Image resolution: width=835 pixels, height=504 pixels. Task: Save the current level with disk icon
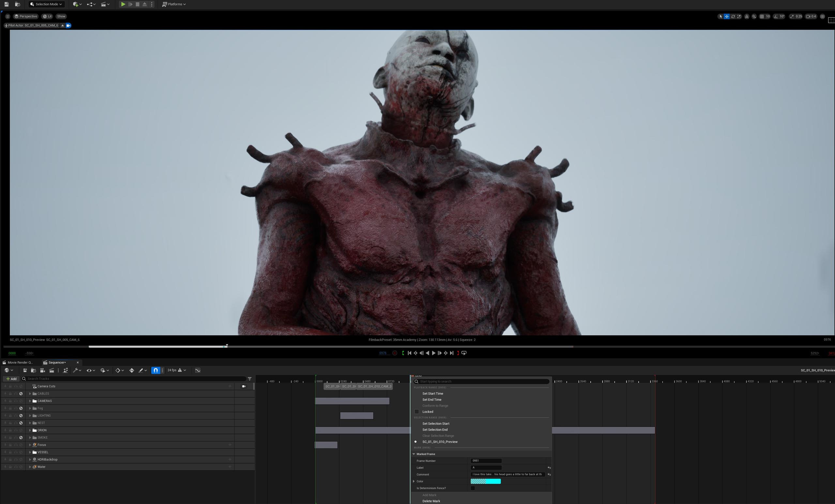click(7, 5)
